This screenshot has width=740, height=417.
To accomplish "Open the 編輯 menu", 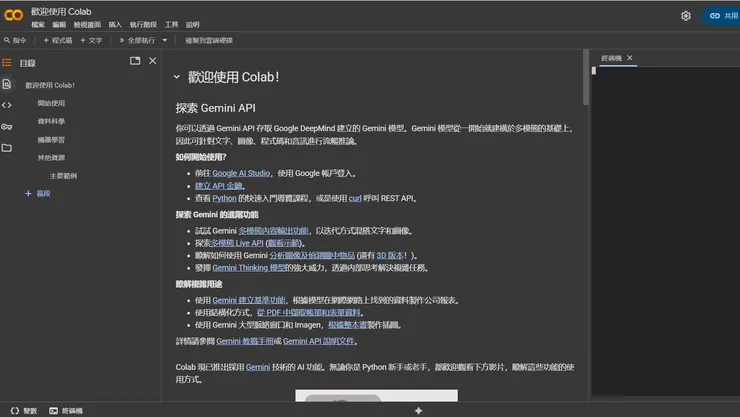I will point(59,25).
